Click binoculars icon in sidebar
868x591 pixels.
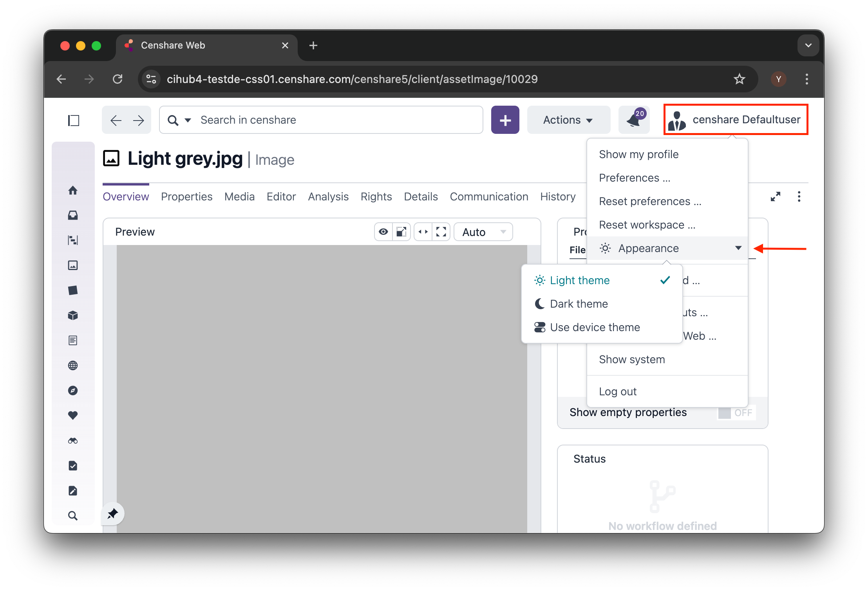[x=73, y=441]
